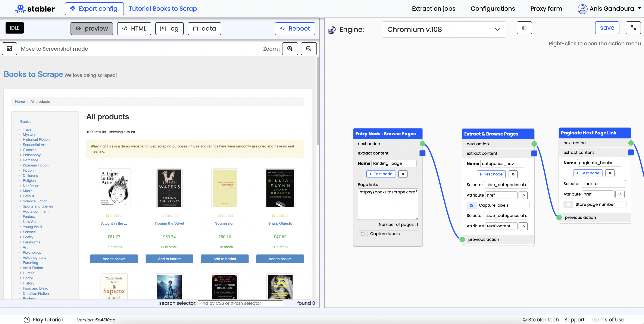Image resolution: width=644 pixels, height=324 pixels.
Task: Test the landing_page node
Action: [x=381, y=174]
